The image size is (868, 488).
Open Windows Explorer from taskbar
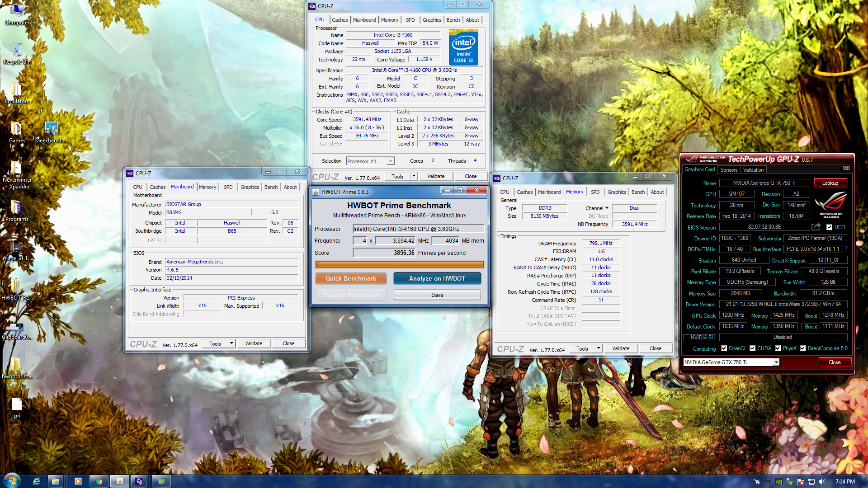(56, 481)
